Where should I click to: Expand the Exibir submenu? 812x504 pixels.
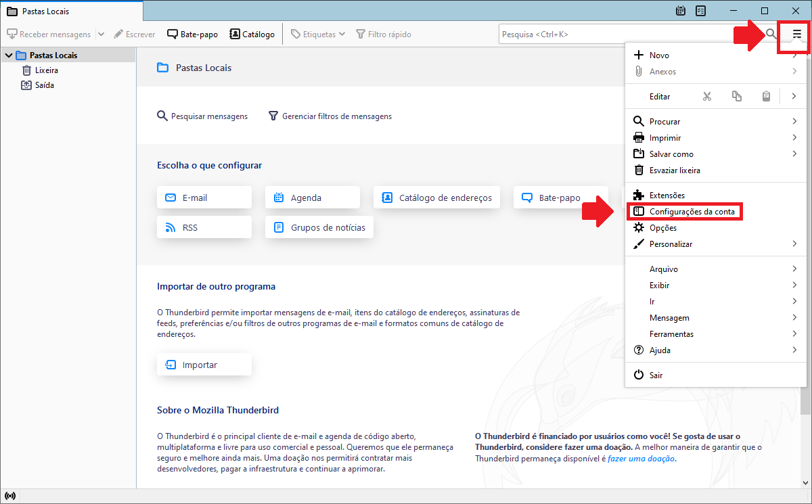tap(717, 285)
